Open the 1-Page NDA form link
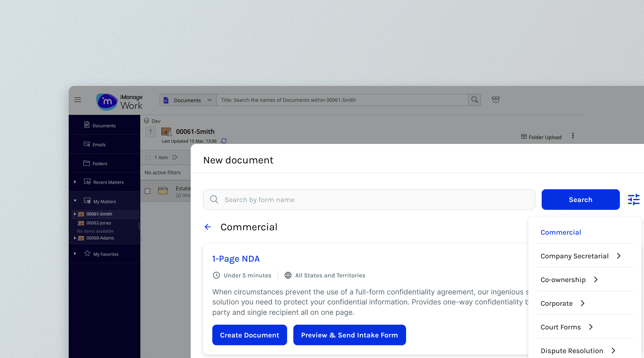644x358 pixels. (236, 259)
